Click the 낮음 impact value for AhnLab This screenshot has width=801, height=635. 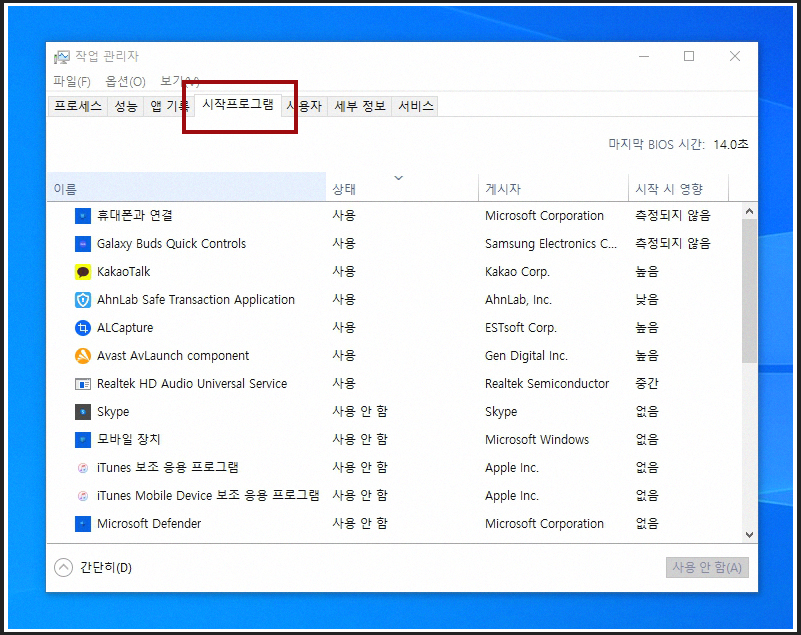pyautogui.click(x=647, y=300)
